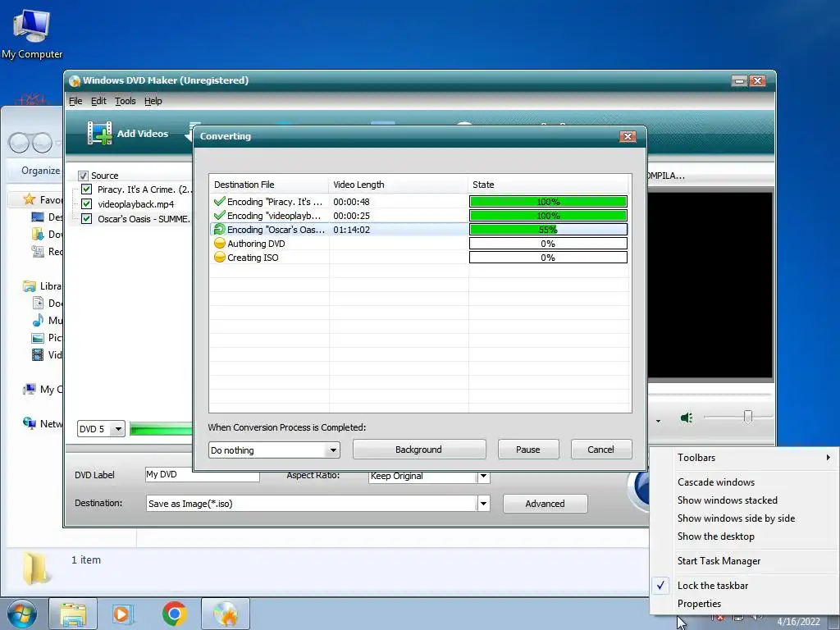This screenshot has width=840, height=630.
Task: Uncheck the Piracy. It's A Crime video
Action: point(86,189)
